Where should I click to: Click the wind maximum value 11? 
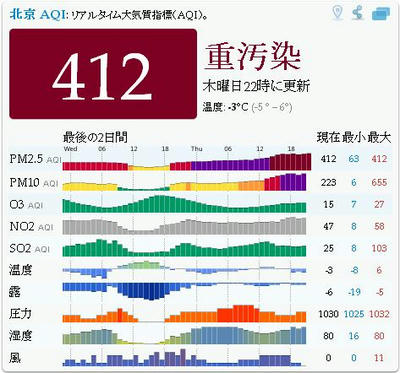click(379, 358)
